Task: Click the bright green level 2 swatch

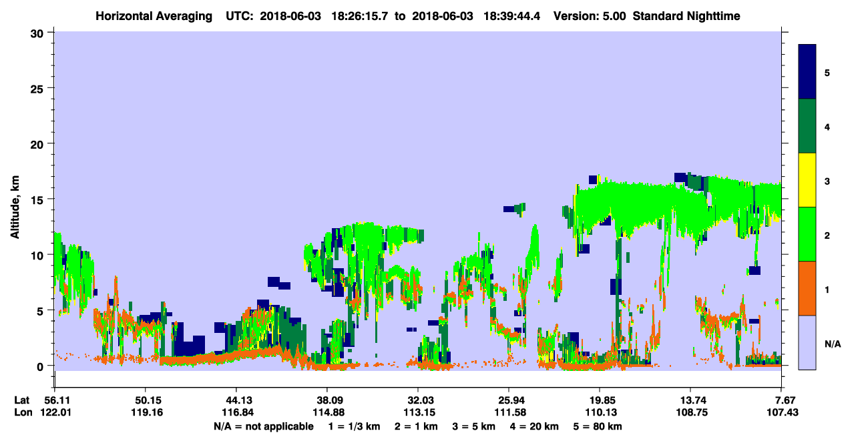Action: (807, 234)
